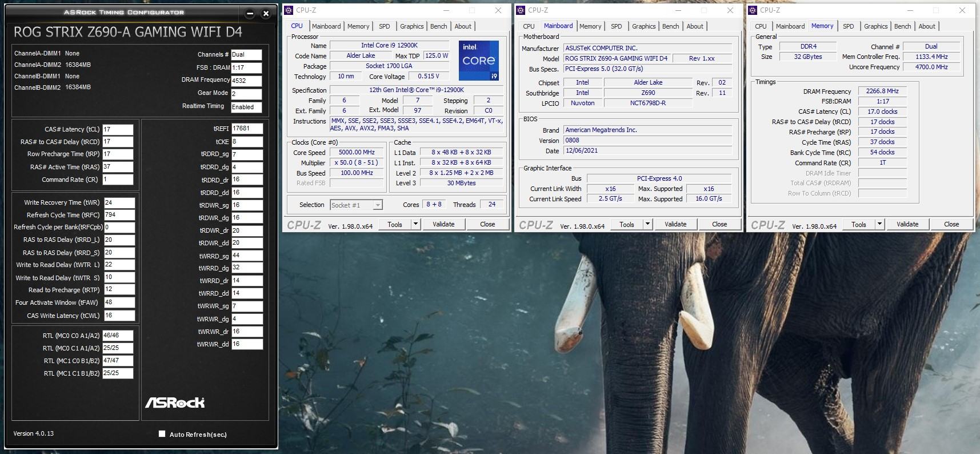The height and width of the screenshot is (454, 980).
Task: Click Tools button in Memory window
Action: (859, 224)
